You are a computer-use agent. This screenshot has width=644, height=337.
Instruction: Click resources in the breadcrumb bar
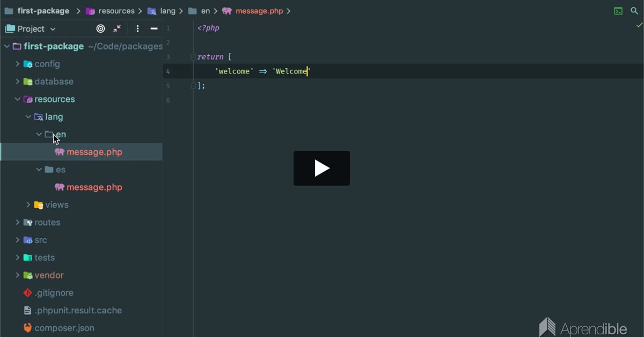(116, 11)
